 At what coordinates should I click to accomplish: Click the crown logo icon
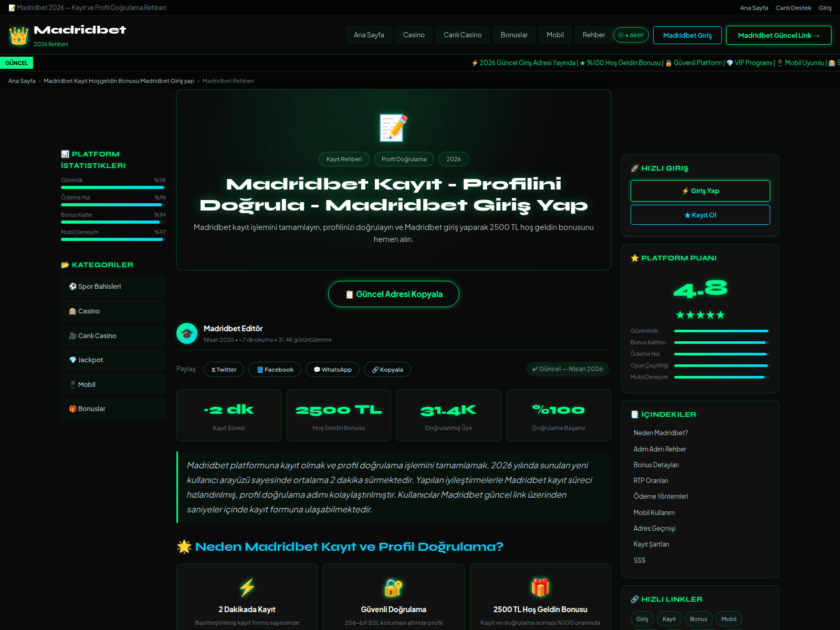[x=18, y=36]
